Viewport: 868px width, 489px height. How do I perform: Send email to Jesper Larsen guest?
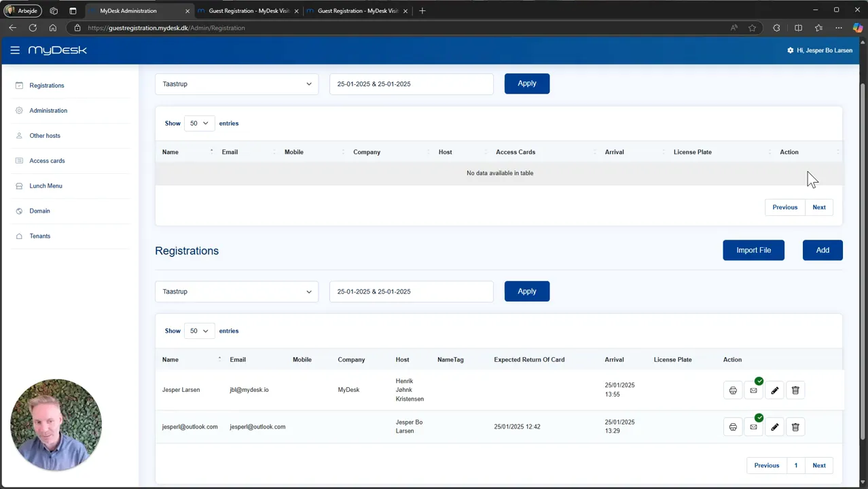(753, 391)
